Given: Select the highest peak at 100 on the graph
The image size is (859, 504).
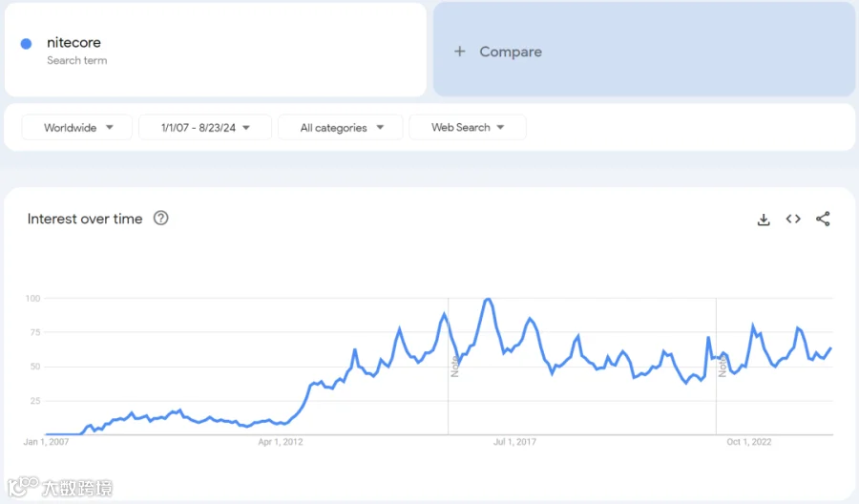Looking at the screenshot, I should point(488,299).
